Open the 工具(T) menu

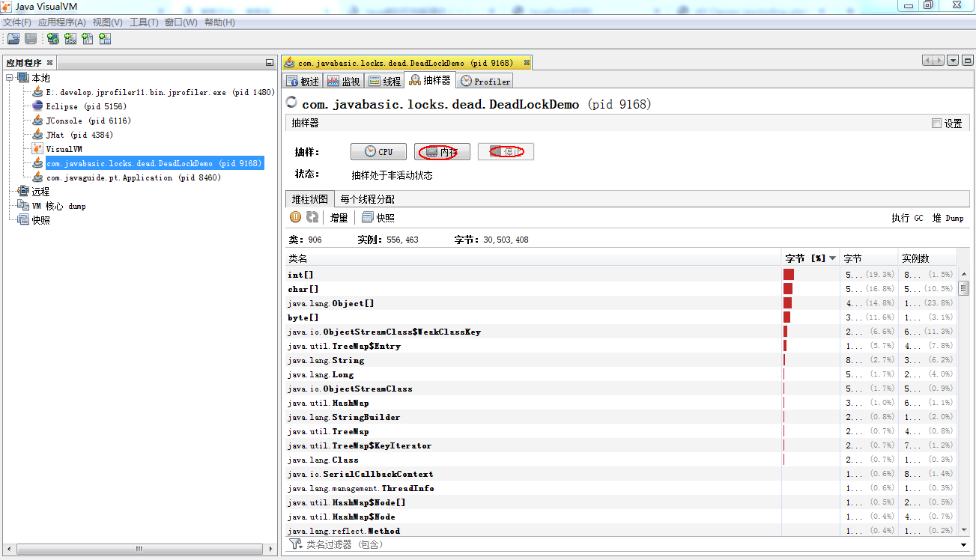click(x=144, y=22)
